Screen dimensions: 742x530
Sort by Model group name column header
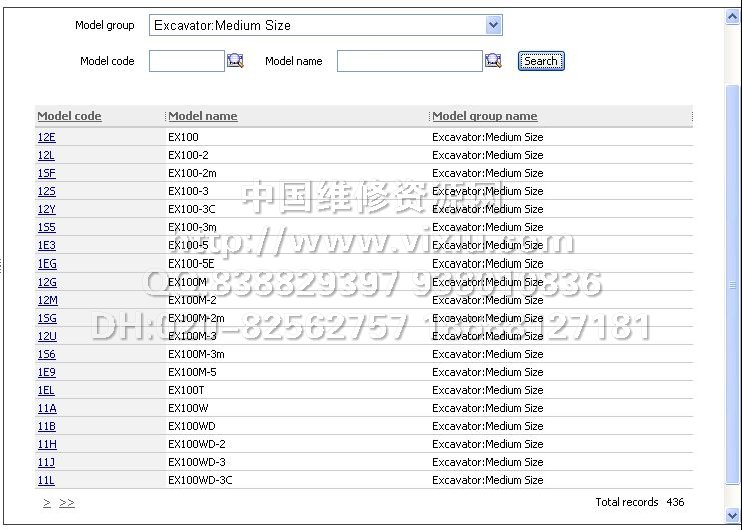point(485,116)
